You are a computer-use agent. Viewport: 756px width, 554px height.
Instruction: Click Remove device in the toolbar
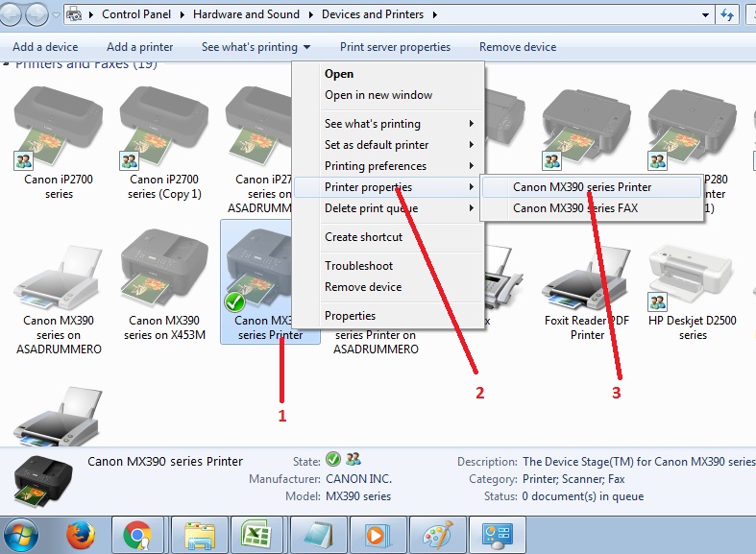[518, 47]
